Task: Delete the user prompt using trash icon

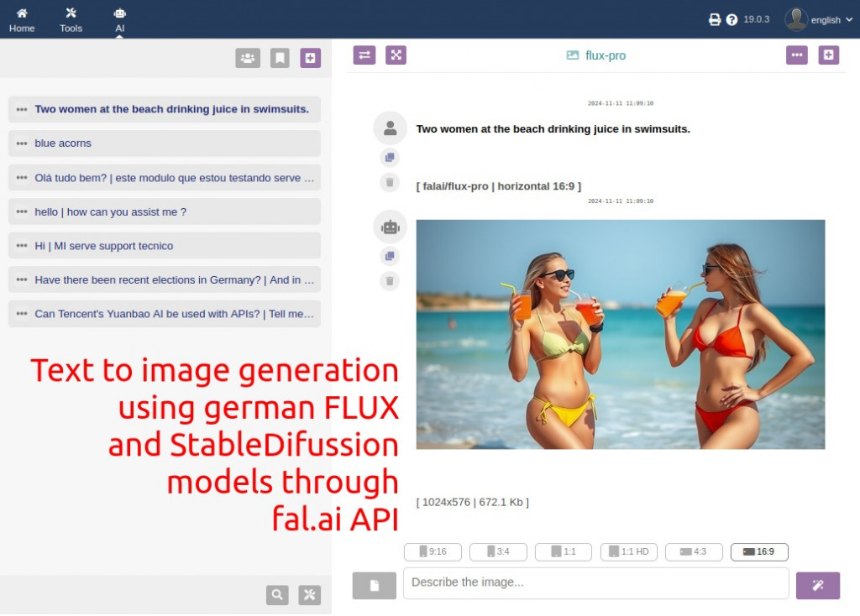Action: 390,182
